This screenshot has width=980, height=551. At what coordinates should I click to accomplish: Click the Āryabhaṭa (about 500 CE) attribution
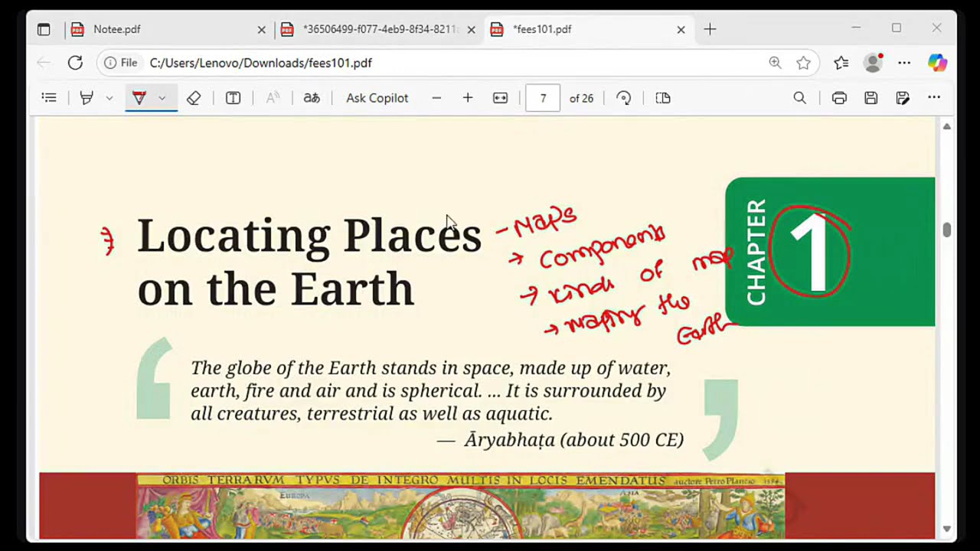[x=573, y=440]
